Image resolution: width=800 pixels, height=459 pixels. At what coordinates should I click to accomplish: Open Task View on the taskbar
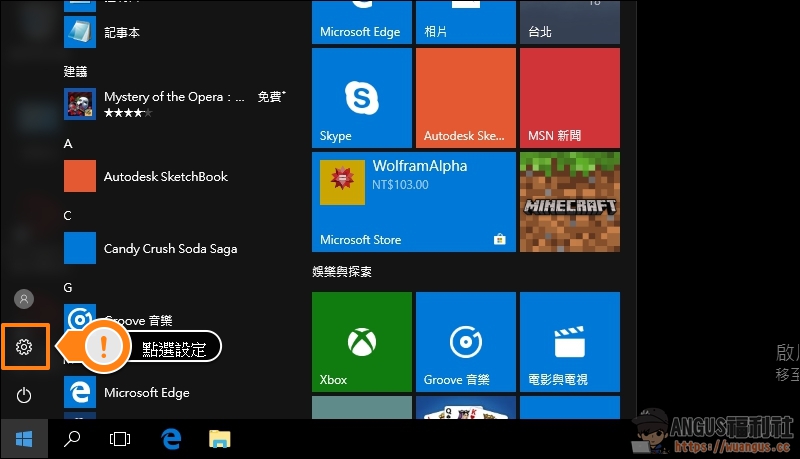pyautogui.click(x=120, y=438)
